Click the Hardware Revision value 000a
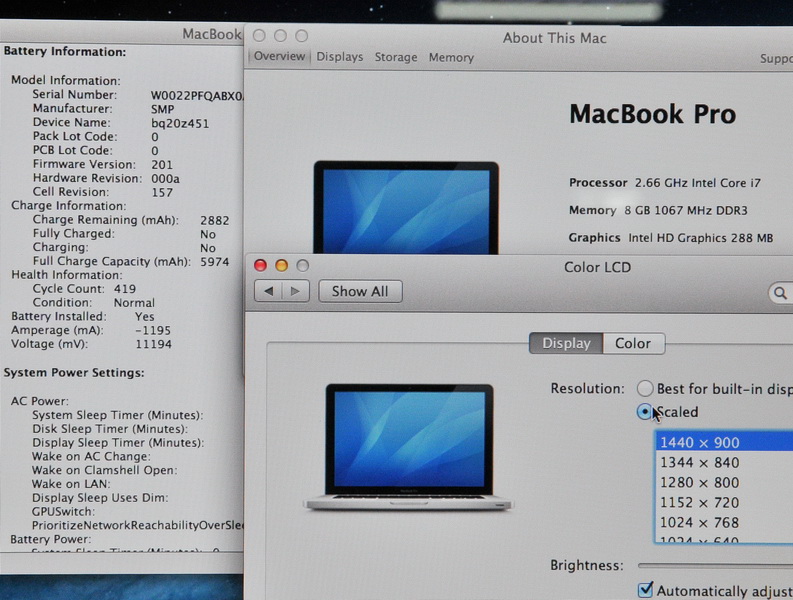 pos(165,179)
